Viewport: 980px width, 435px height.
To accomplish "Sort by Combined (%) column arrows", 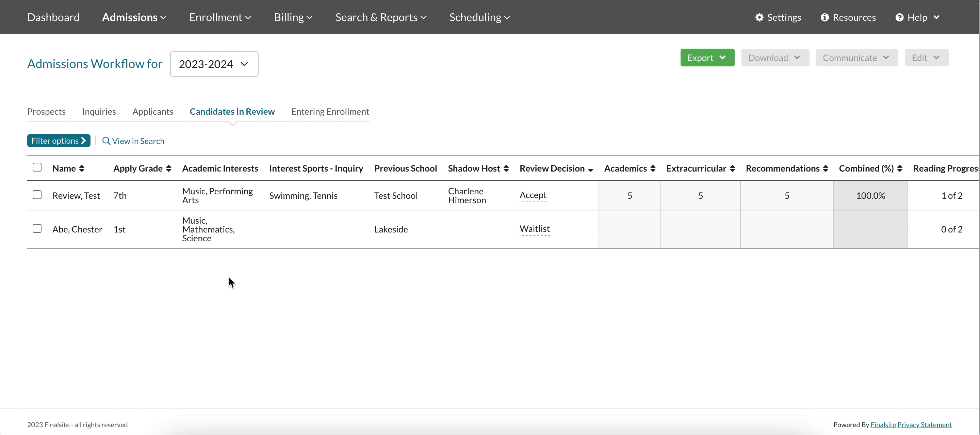I will [900, 168].
